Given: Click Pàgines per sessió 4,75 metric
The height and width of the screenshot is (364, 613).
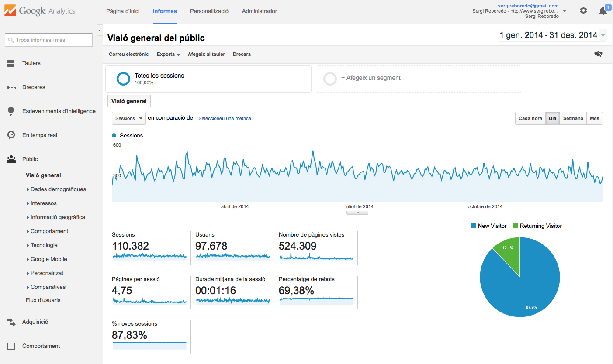Looking at the screenshot, I should (149, 291).
